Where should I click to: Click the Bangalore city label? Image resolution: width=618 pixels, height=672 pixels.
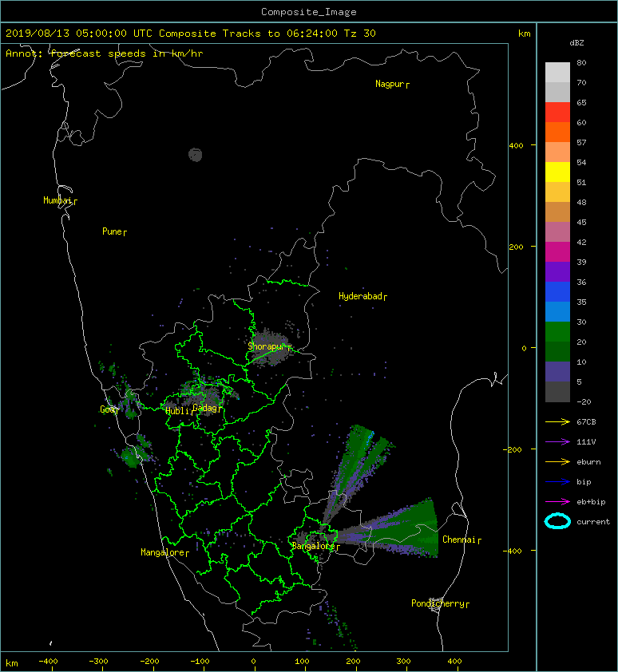313,546
